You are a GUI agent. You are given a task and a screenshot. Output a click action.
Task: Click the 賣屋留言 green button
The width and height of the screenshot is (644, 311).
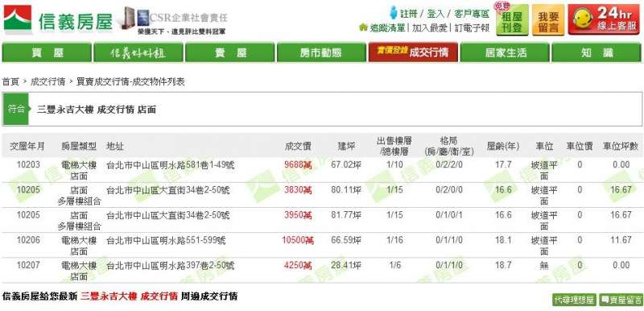[621, 300]
